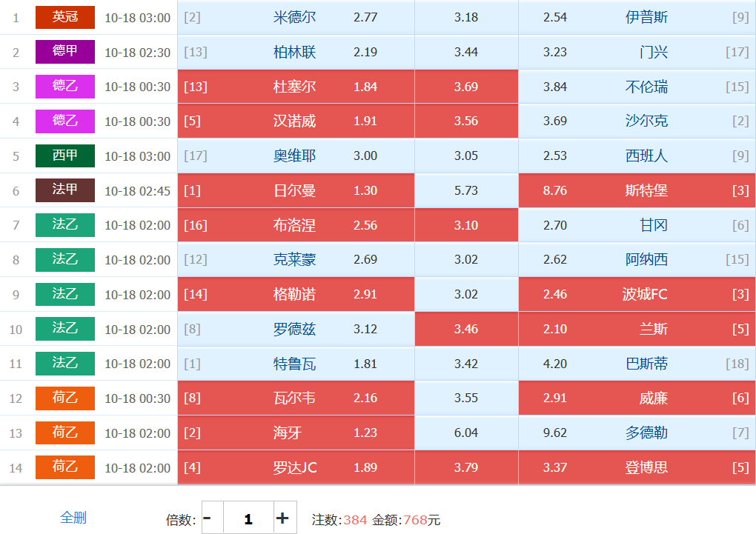Click the 法甲 league tag
The width and height of the screenshot is (756, 534).
(x=65, y=190)
